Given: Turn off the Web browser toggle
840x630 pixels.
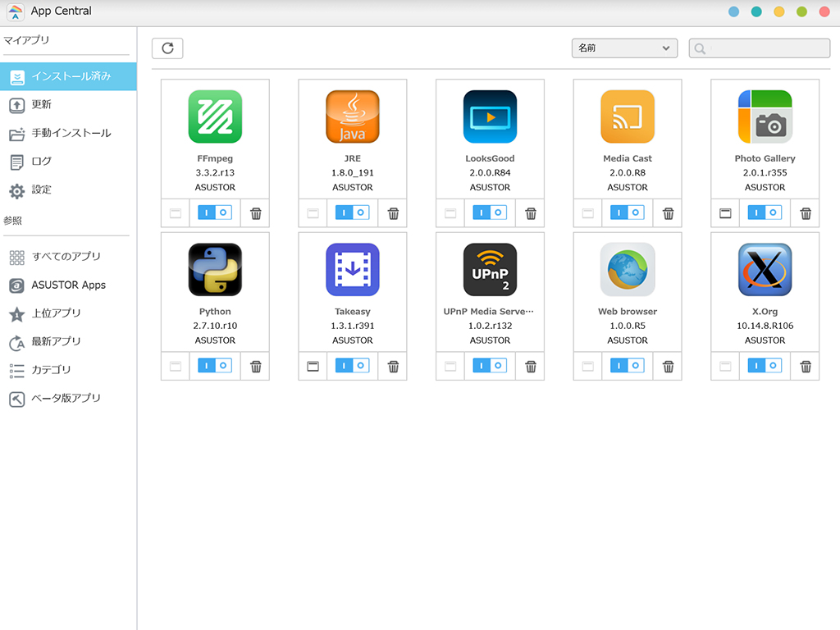Looking at the screenshot, I should coord(628,367).
